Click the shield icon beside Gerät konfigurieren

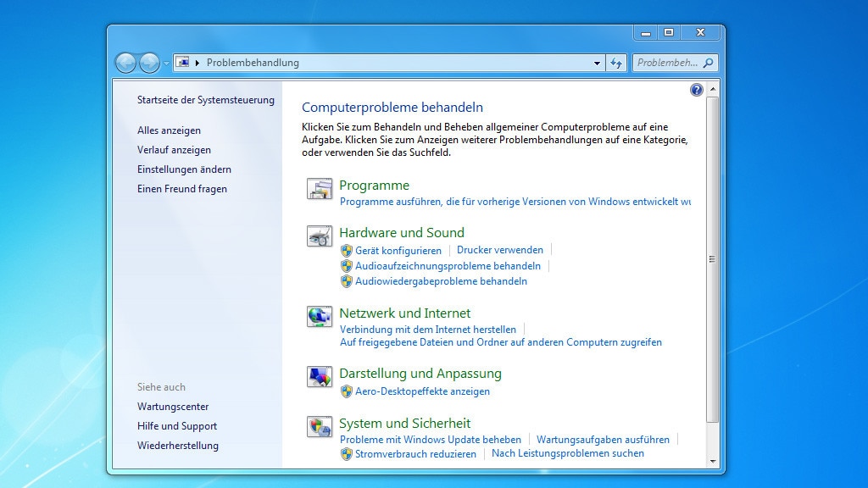click(347, 251)
